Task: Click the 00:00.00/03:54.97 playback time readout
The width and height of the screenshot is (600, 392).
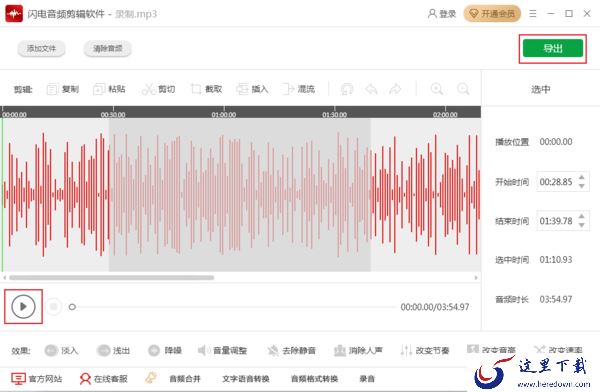Action: (x=435, y=307)
